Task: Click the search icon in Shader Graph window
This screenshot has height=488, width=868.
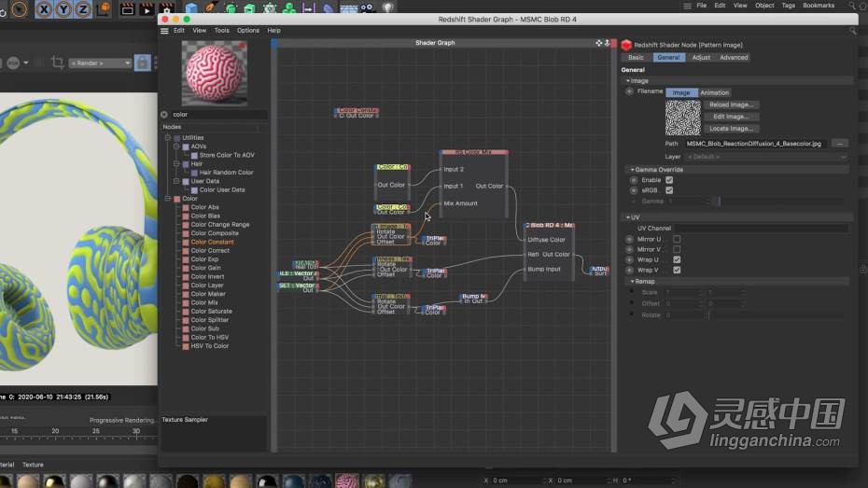Action: click(852, 31)
